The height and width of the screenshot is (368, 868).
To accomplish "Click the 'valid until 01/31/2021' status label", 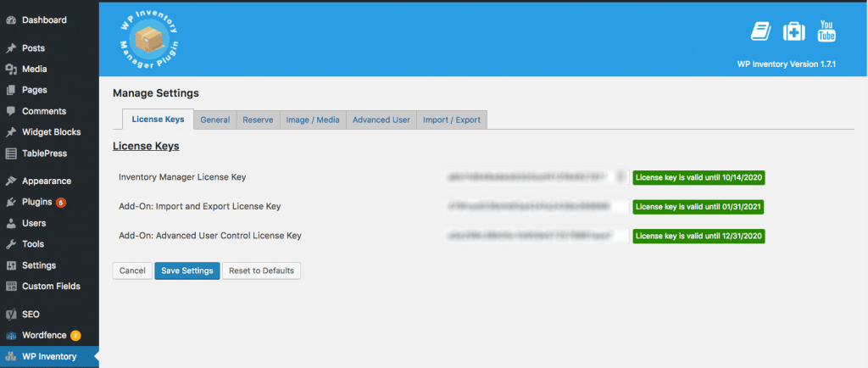I will [698, 206].
